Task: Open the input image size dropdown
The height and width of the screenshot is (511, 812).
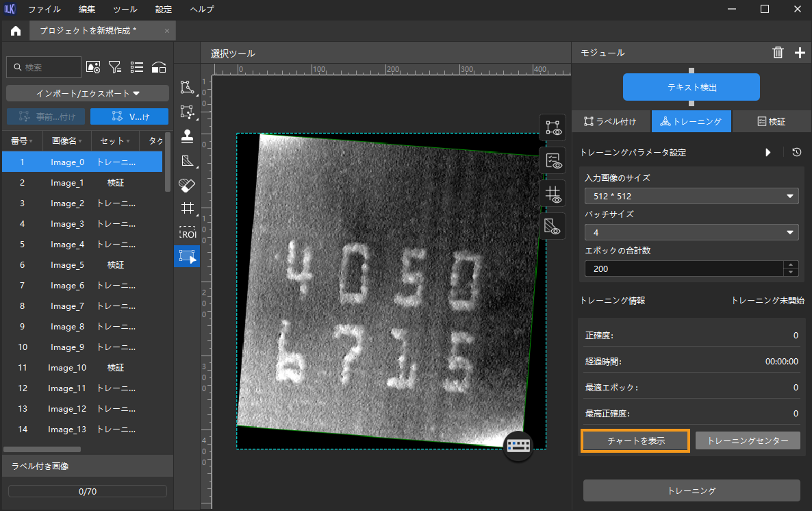Action: (692, 196)
